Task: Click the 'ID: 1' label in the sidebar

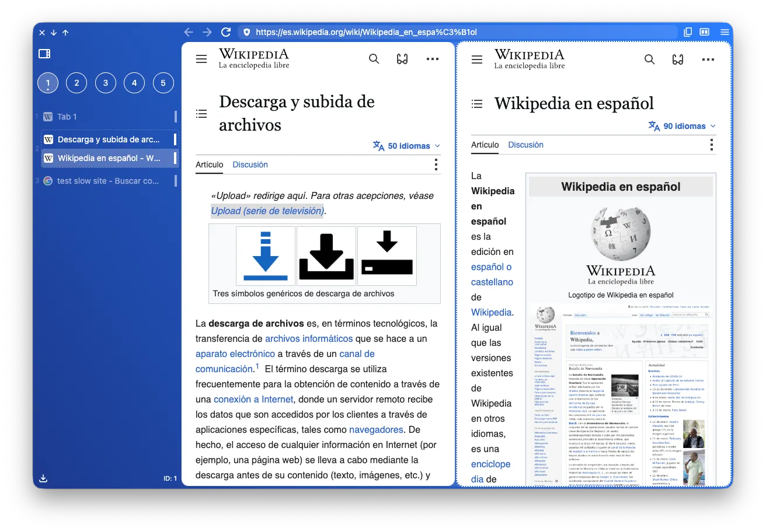Action: [170, 478]
